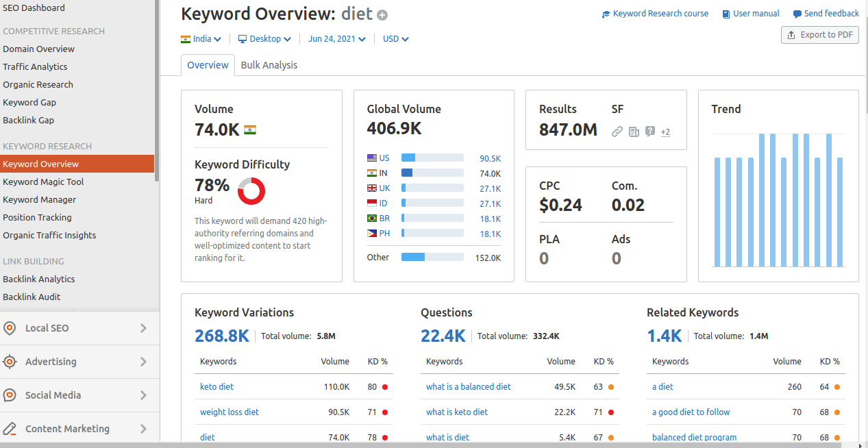This screenshot has height=448, width=868.
Task: Click the 268.8K keyword variations count
Action: [222, 336]
